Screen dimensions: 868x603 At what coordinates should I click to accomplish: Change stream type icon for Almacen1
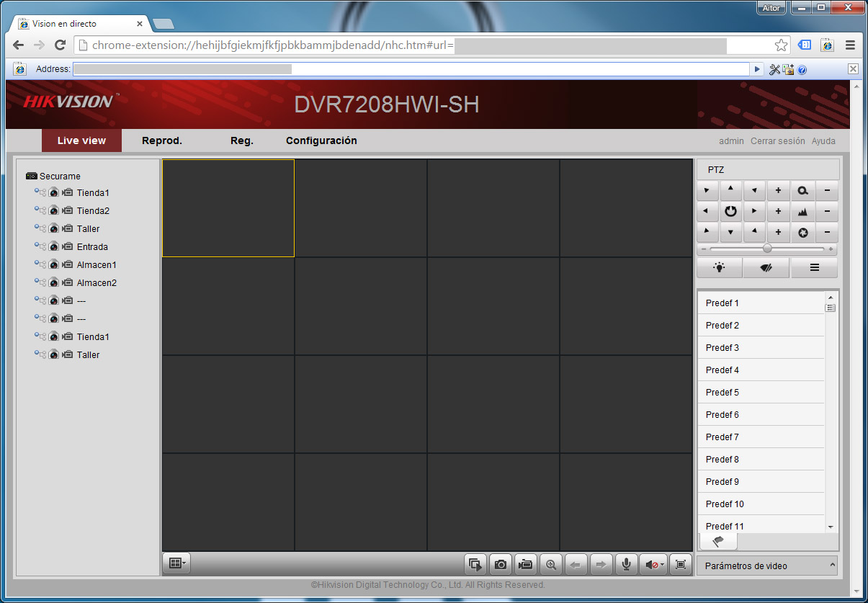click(x=40, y=264)
